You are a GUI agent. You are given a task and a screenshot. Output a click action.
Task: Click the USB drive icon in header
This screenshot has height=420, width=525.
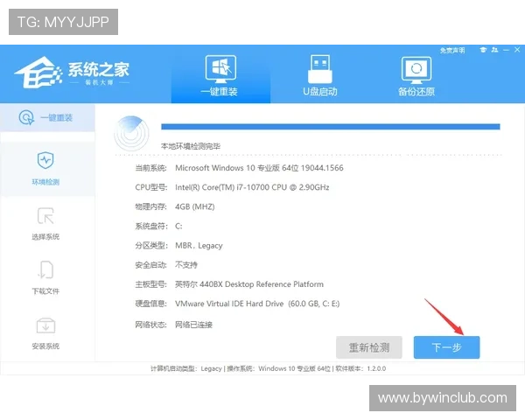pos(319,69)
